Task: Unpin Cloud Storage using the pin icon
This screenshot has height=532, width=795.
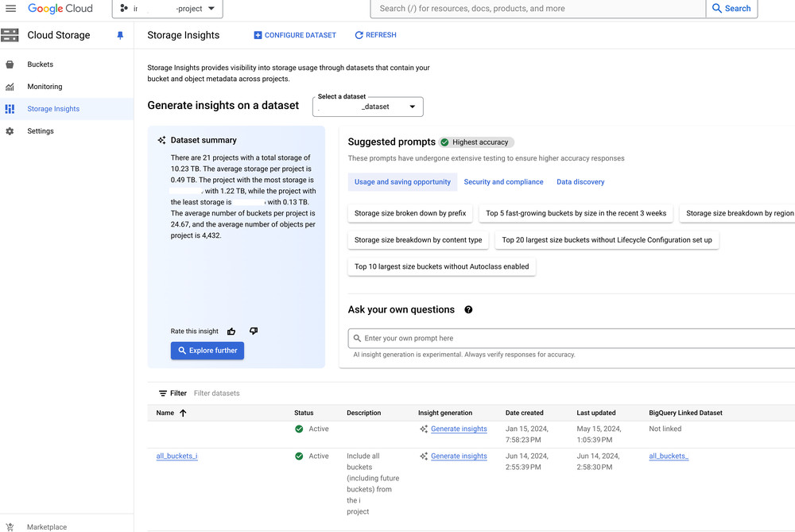Action: coord(120,36)
